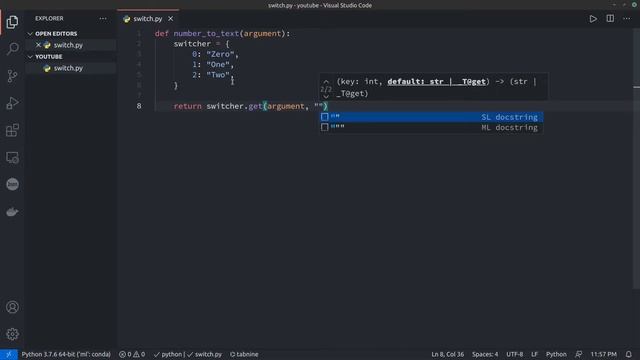Click the return keyword on line 8
The image size is (640, 360).
(x=187, y=106)
